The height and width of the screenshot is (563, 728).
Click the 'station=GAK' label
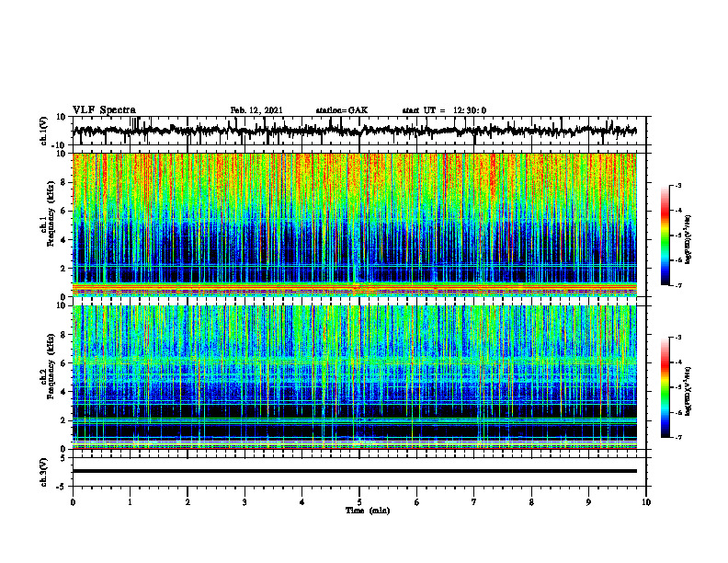[342, 110]
